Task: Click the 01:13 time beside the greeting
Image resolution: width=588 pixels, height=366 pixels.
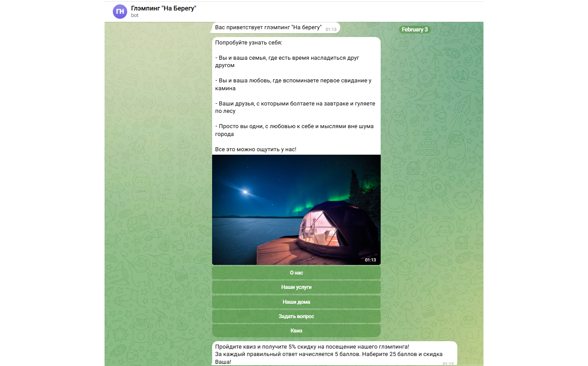Action: (331, 30)
